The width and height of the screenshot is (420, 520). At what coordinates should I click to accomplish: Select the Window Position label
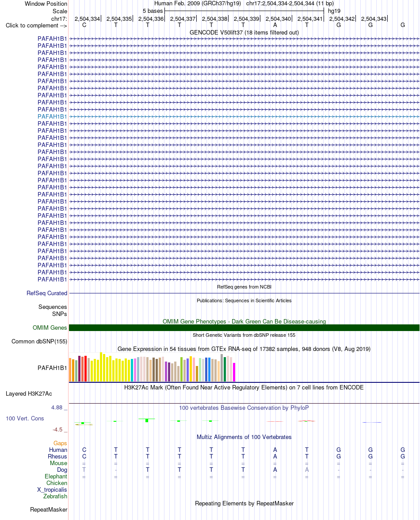coord(46,4)
